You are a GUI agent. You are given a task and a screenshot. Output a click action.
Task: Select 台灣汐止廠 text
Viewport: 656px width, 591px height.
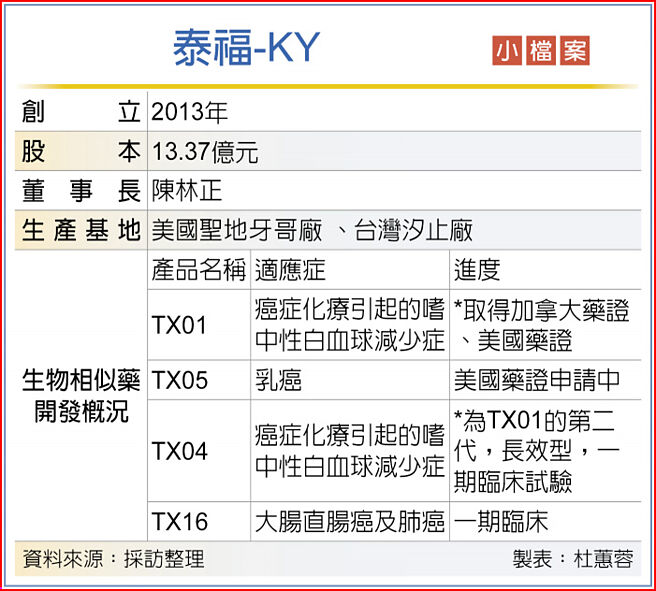[x=413, y=230]
